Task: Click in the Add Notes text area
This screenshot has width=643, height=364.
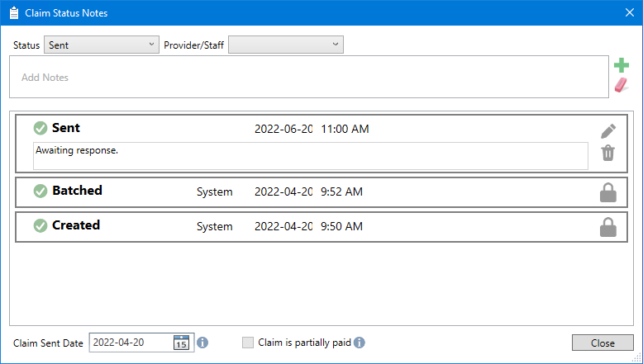Action: [x=308, y=78]
